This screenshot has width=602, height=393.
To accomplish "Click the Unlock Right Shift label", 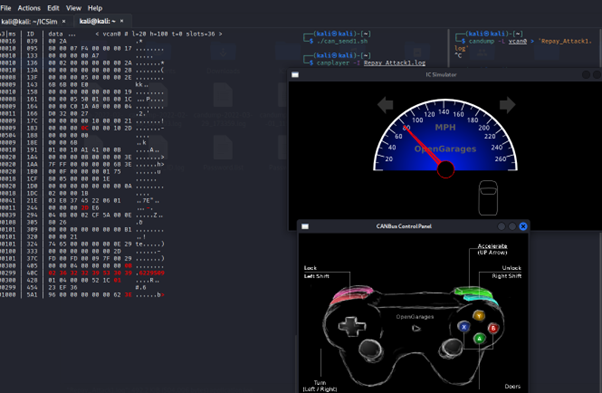I will (x=507, y=272).
